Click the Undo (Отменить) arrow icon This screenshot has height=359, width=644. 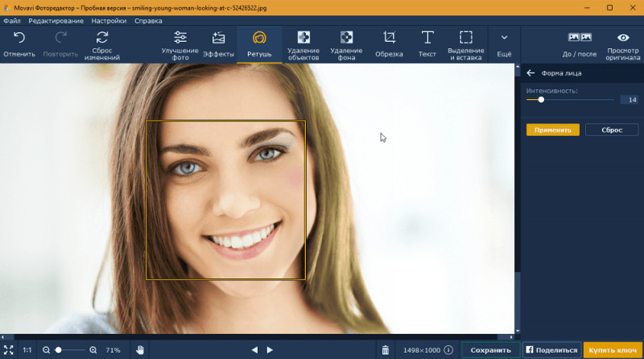pos(19,38)
